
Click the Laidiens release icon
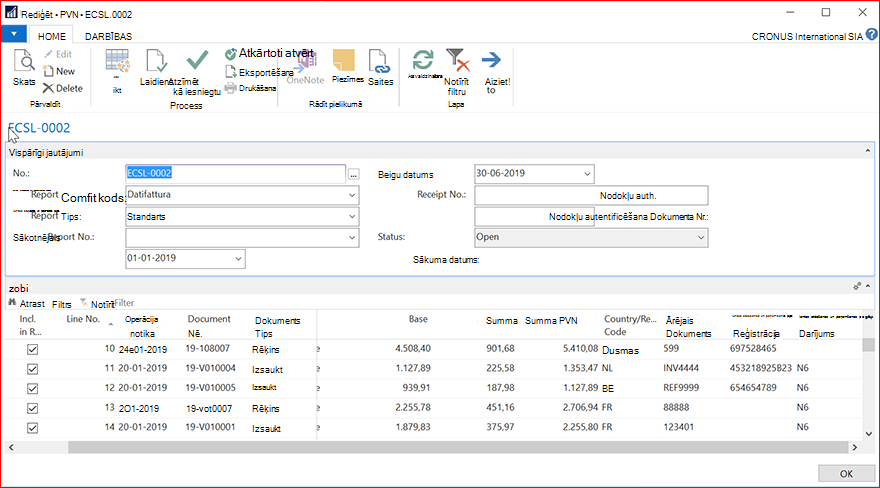point(156,61)
